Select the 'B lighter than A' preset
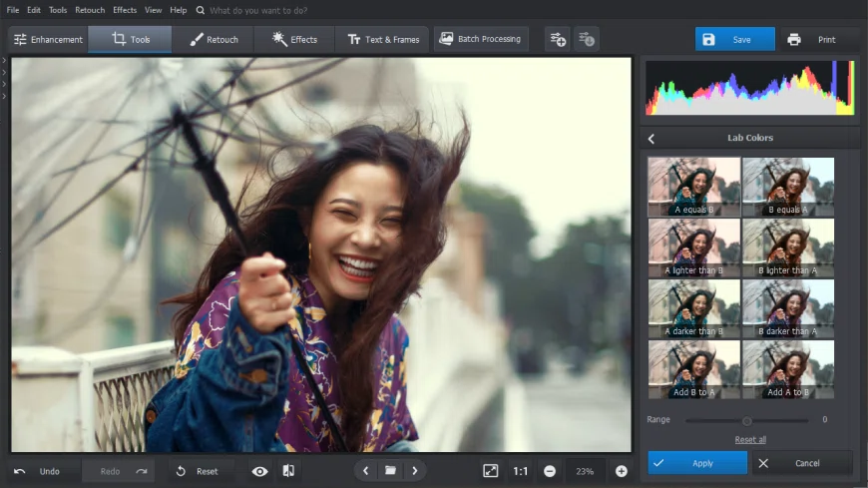The height and width of the screenshot is (488, 868). point(788,247)
